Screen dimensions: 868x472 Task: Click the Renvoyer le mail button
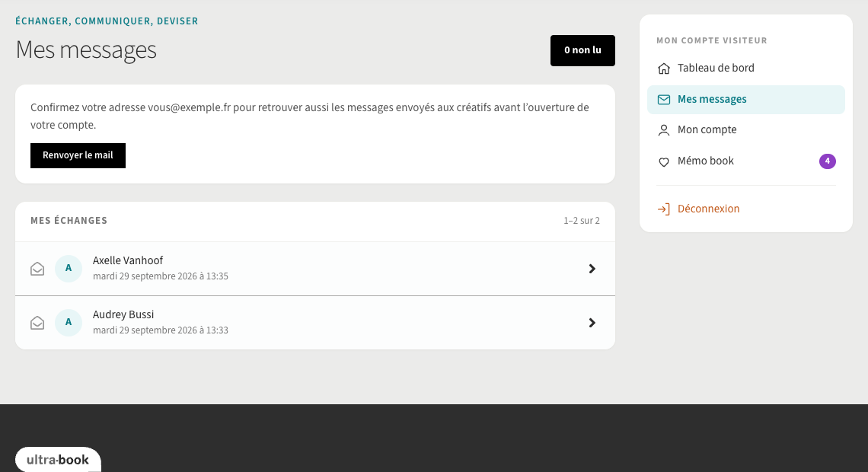click(78, 155)
